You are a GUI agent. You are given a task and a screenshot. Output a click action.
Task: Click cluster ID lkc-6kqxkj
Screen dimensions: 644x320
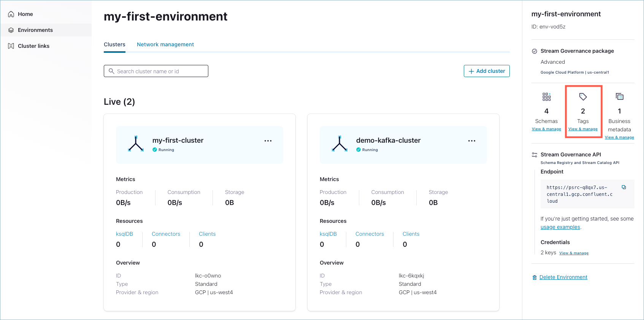411,276
